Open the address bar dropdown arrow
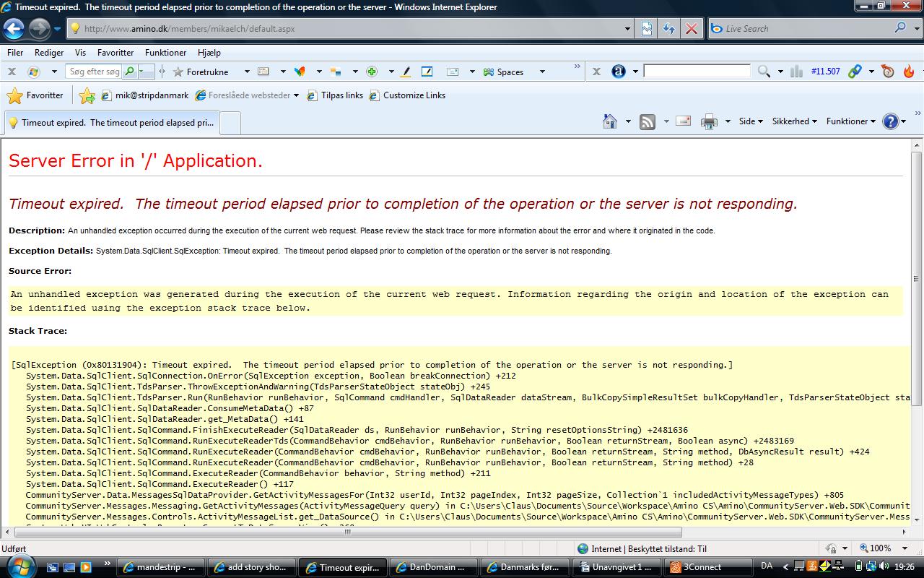Image resolution: width=924 pixels, height=578 pixels. (x=627, y=29)
